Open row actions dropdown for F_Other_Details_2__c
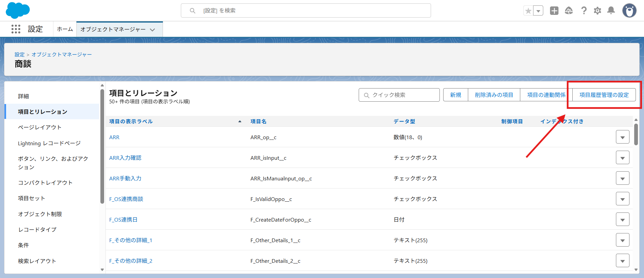The width and height of the screenshot is (644, 278). point(622,261)
